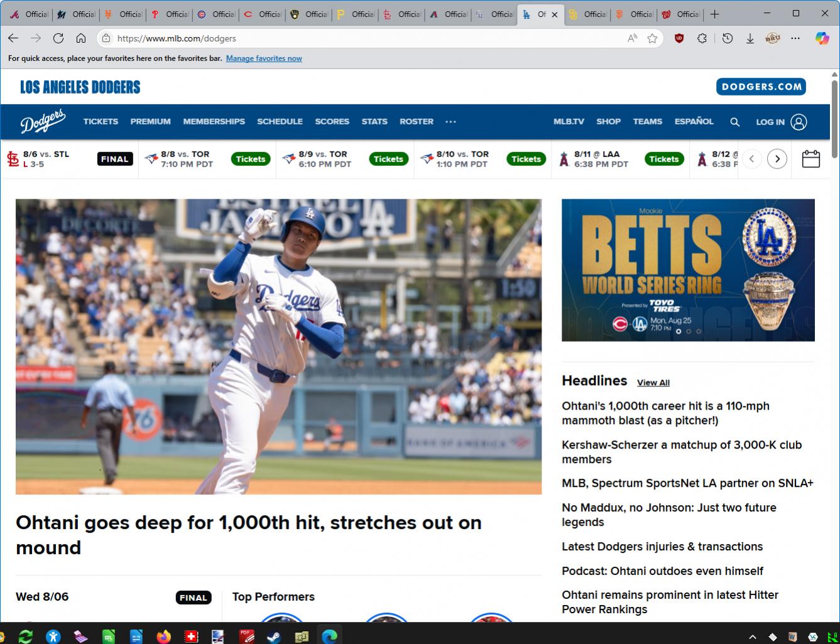This screenshot has height=644, width=840.
Task: Open the ROSTER menu item
Action: click(x=416, y=122)
